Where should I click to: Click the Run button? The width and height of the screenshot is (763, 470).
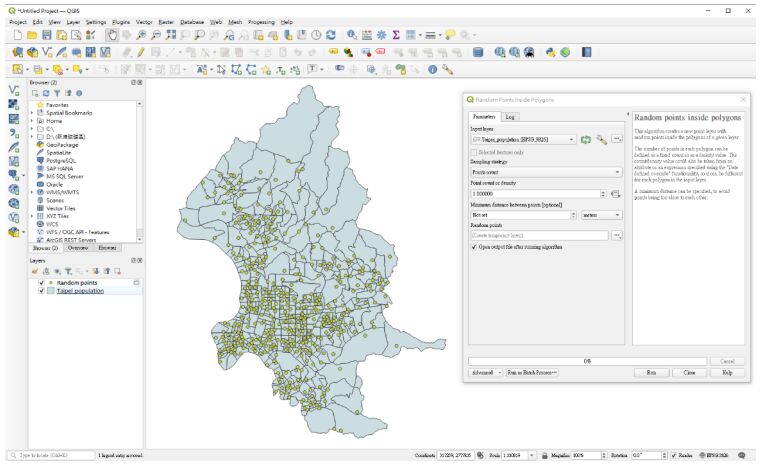click(x=650, y=372)
